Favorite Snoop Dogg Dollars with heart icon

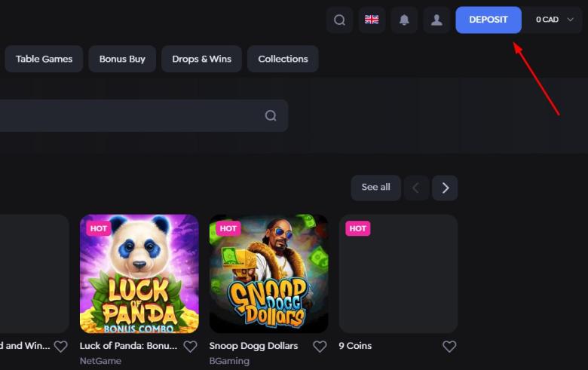[320, 347]
